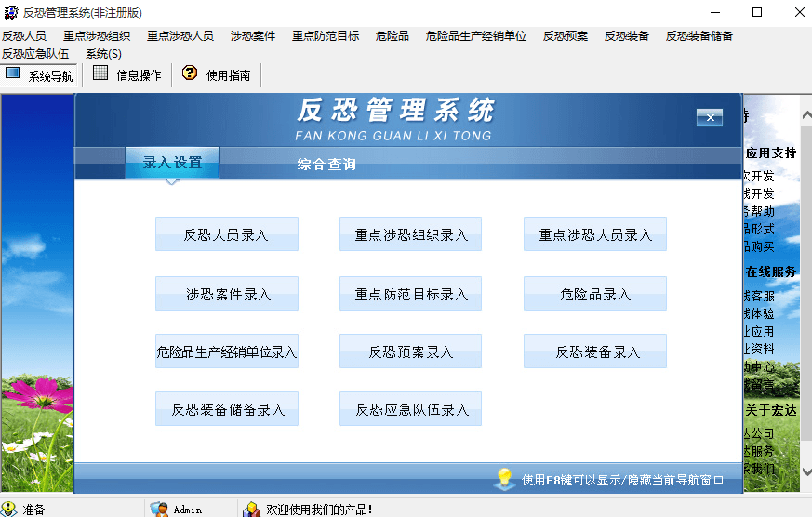Click the 重点涉恐组织录入 button

(410, 234)
